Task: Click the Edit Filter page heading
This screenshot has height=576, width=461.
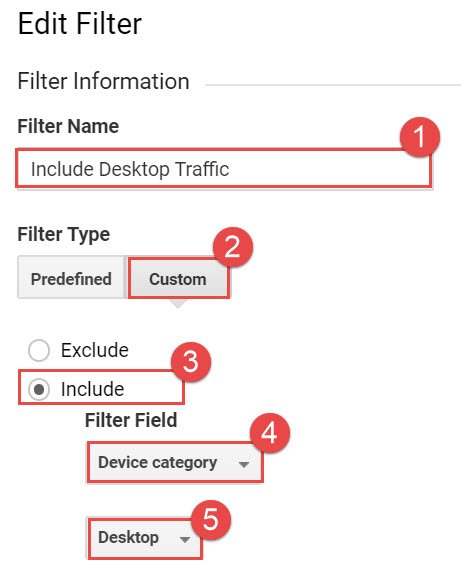Action: click(80, 24)
